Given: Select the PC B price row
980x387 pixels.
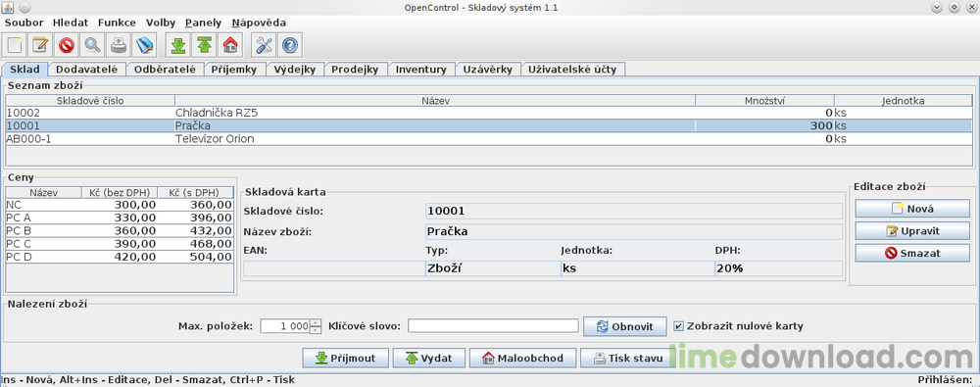Looking at the screenshot, I should [x=120, y=230].
